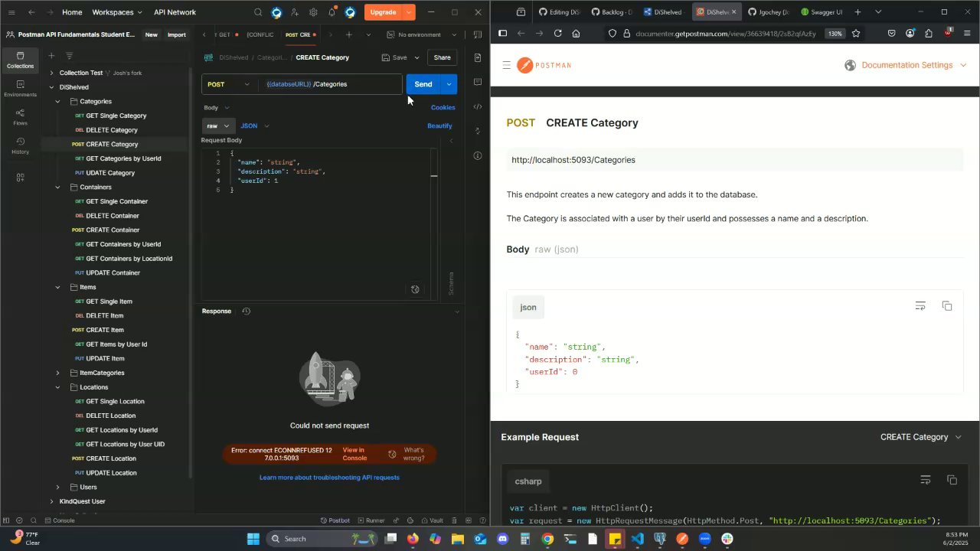Image resolution: width=980 pixels, height=551 pixels.
Task: Open code snippet icon in right sidebar
Action: click(478, 106)
